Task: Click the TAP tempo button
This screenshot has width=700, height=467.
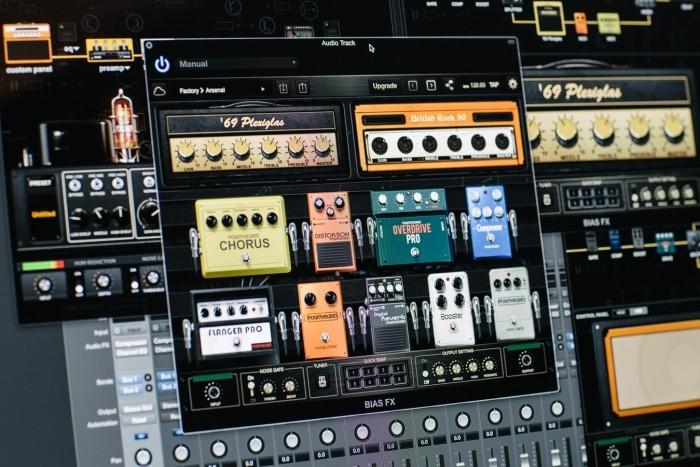Action: pyautogui.click(x=494, y=84)
